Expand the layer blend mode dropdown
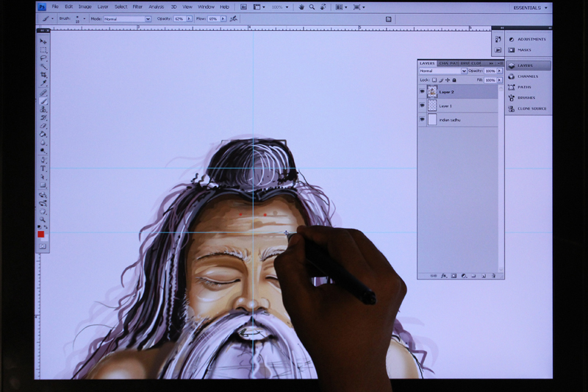This screenshot has width=588, height=392. pyautogui.click(x=442, y=71)
